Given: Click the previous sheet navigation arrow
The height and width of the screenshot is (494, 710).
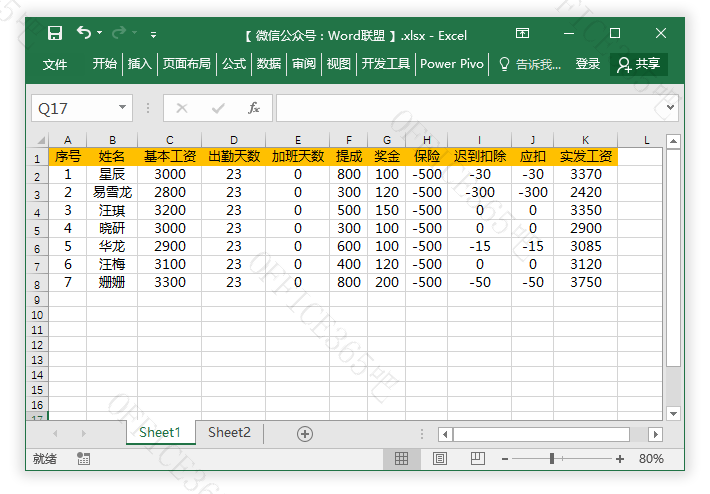Looking at the screenshot, I should point(55,434).
